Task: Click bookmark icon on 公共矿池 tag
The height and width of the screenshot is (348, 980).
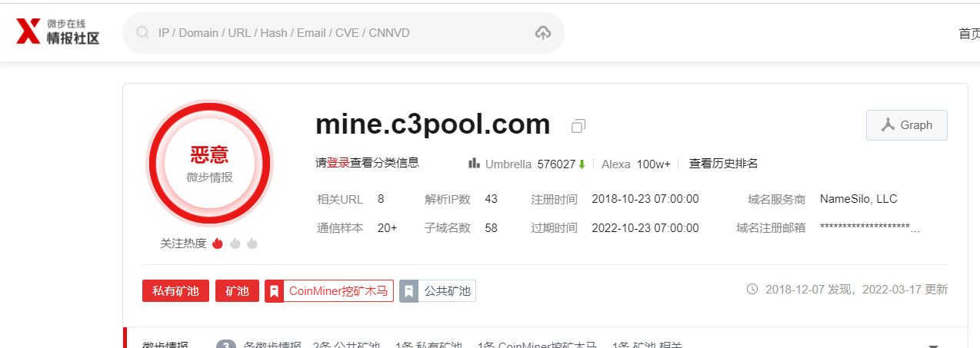Action: click(409, 291)
